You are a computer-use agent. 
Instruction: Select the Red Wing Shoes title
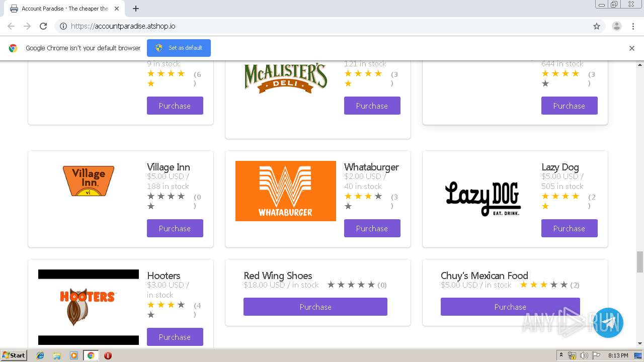pyautogui.click(x=278, y=276)
